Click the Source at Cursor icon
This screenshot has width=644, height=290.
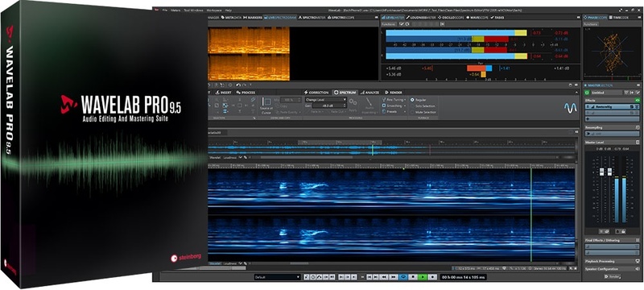pyautogui.click(x=266, y=101)
